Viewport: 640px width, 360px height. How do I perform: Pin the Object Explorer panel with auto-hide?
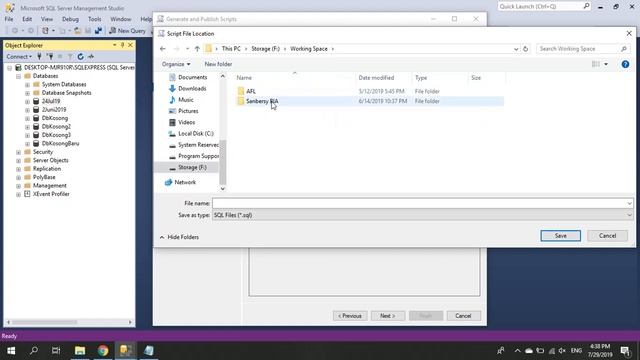coord(122,45)
